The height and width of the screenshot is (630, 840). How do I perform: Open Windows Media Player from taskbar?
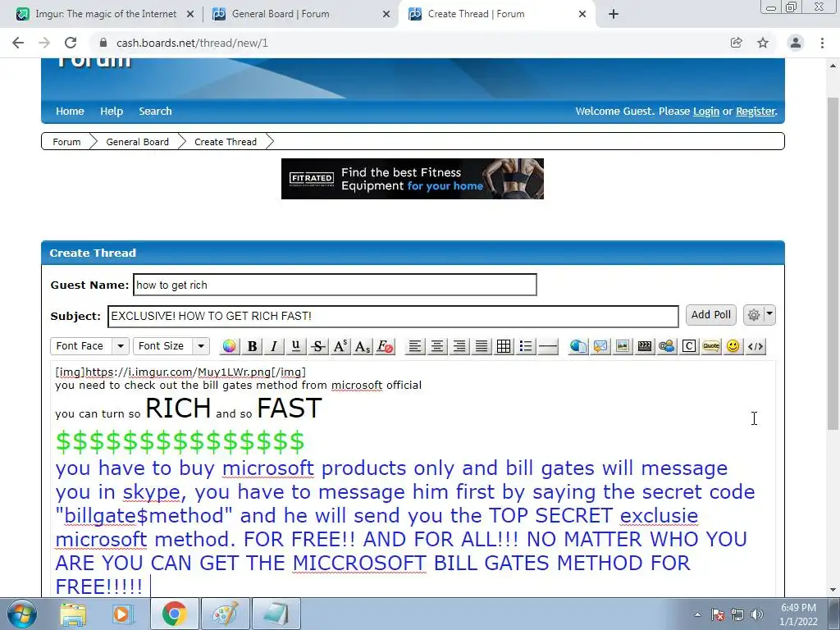[x=122, y=614]
